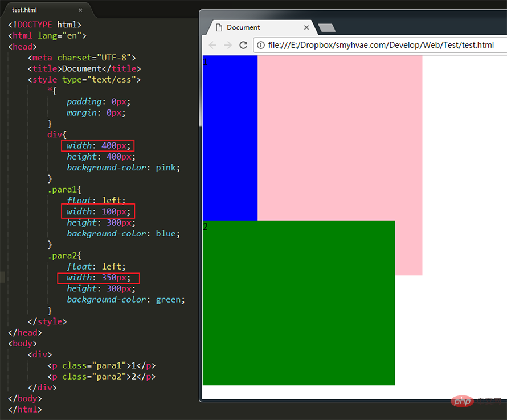This screenshot has width=507, height=420.
Task: Click the title Document tag line
Action: click(84, 68)
